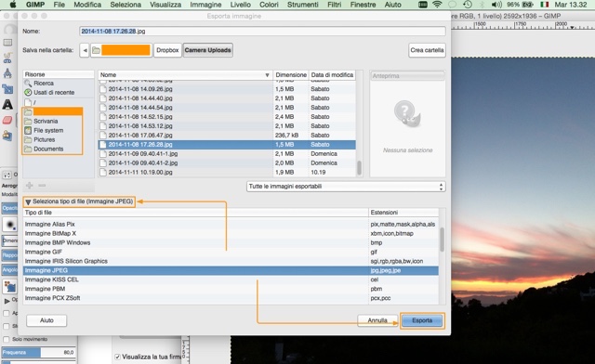
Task: Open the Tutte le immagini esportabili dropdown
Action: [x=346, y=187]
